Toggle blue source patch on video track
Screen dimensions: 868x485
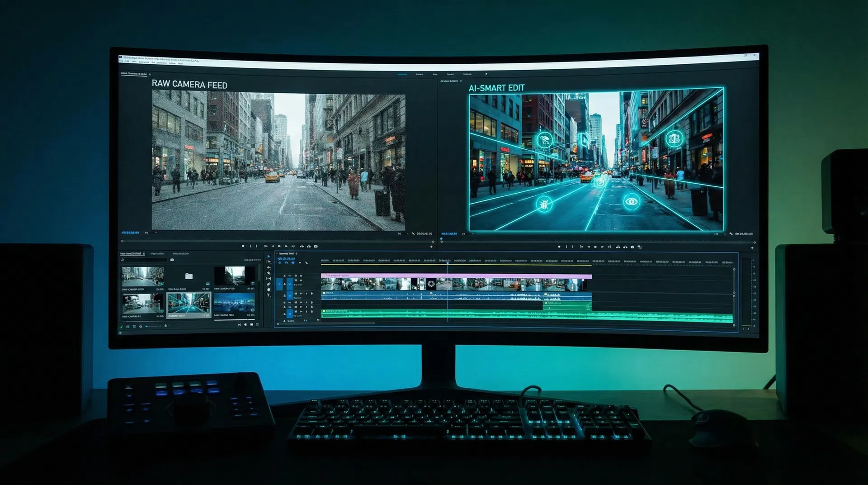click(x=279, y=284)
